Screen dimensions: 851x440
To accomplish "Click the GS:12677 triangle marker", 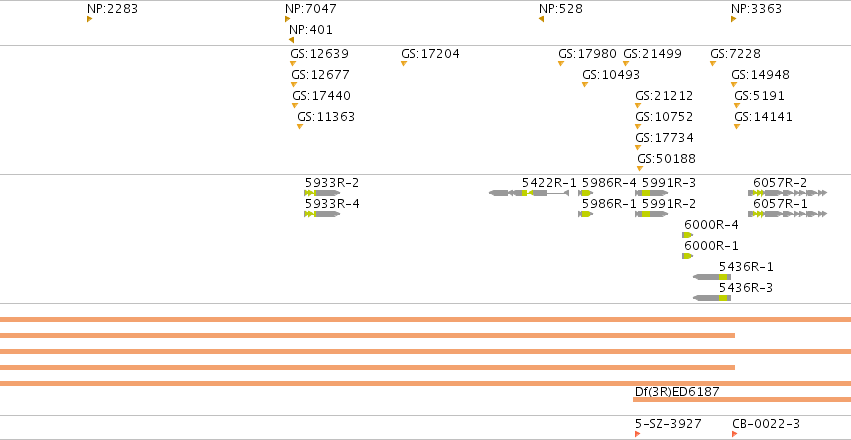I will [294, 85].
